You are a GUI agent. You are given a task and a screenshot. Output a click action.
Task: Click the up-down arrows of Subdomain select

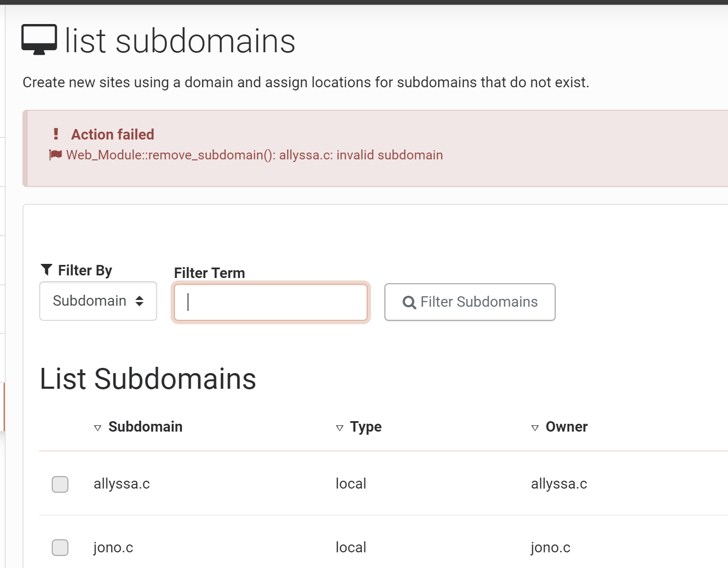[x=139, y=301]
